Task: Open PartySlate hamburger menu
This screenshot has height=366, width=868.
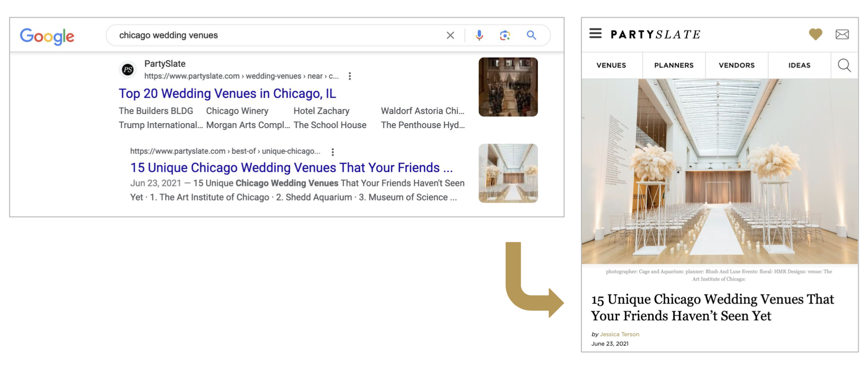Action: point(595,34)
